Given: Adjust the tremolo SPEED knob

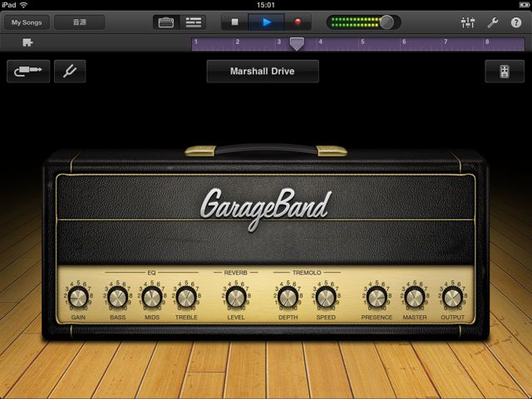Looking at the screenshot, I should coord(326,298).
